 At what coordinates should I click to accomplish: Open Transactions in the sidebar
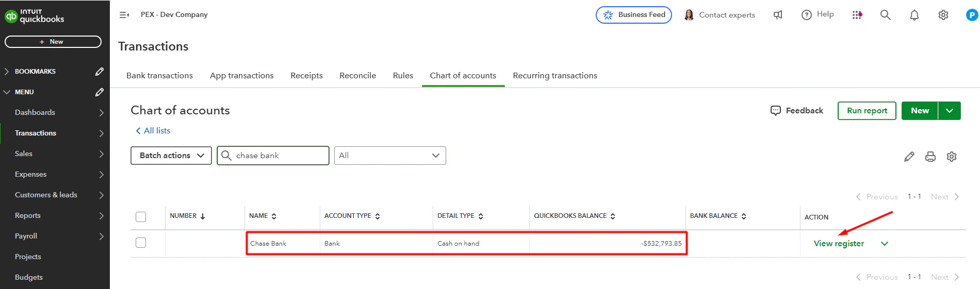[x=36, y=133]
